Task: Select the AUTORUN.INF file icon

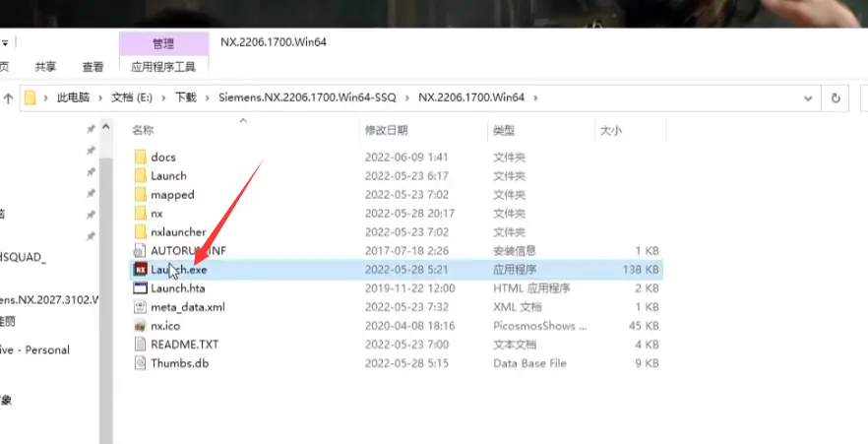Action: 141,251
